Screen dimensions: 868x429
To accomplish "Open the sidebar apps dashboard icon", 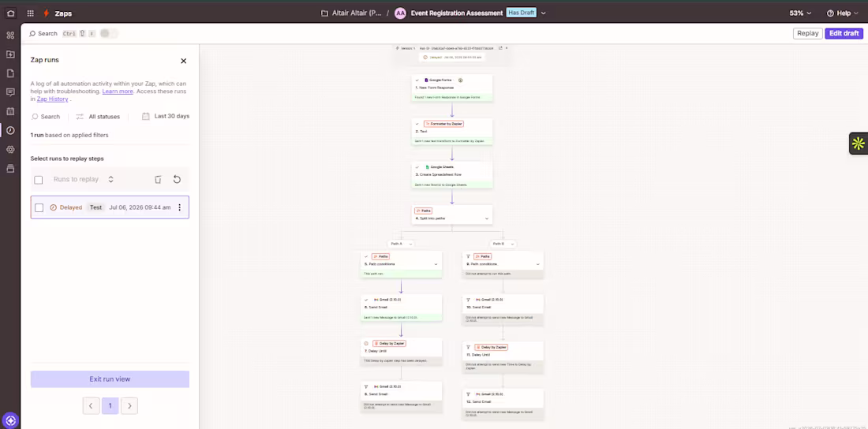I will [10, 35].
